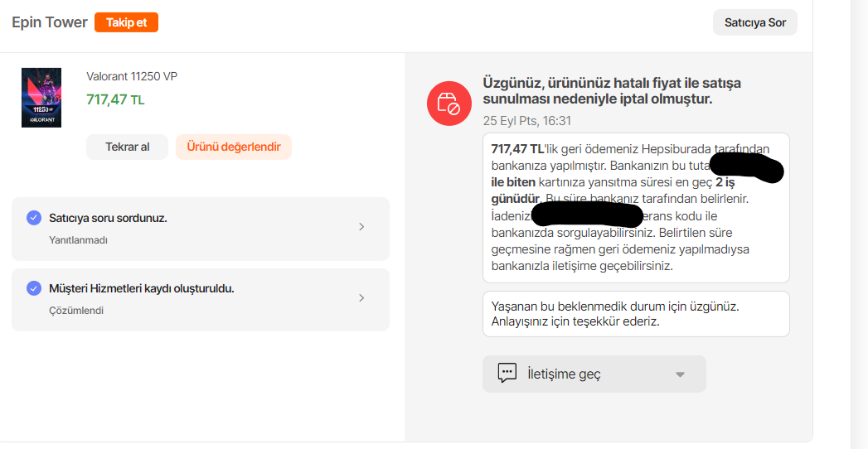Click the checkmark icon beside Satıcıya soru sordunuz

[34, 218]
